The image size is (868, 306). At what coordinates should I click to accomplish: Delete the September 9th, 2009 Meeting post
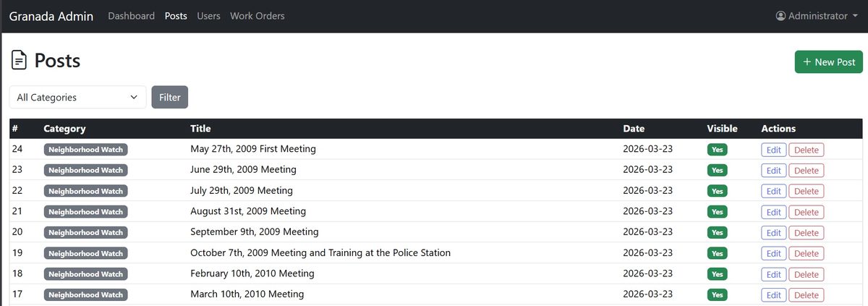[807, 233]
